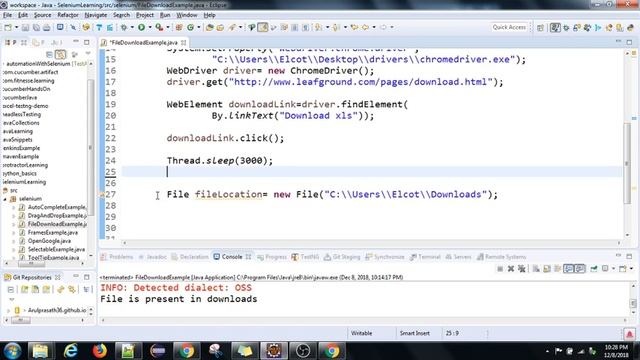This screenshot has height=360, width=640.
Task: Click the New file toolbar icon
Action: (8, 27)
